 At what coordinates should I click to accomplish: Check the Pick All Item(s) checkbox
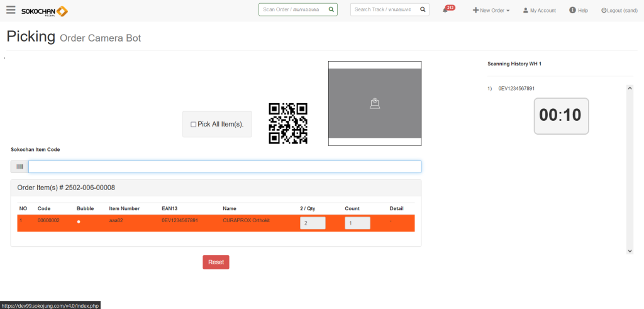click(x=194, y=125)
